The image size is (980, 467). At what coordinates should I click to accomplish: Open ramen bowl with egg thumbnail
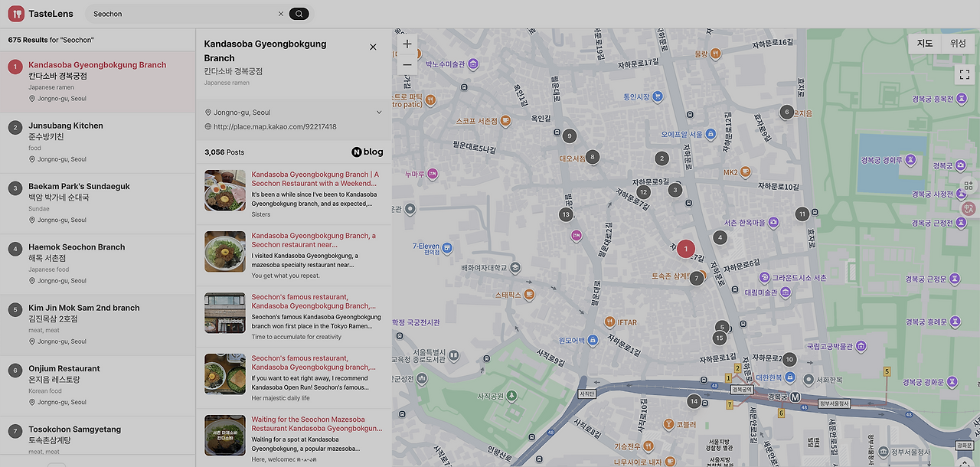coord(225,191)
